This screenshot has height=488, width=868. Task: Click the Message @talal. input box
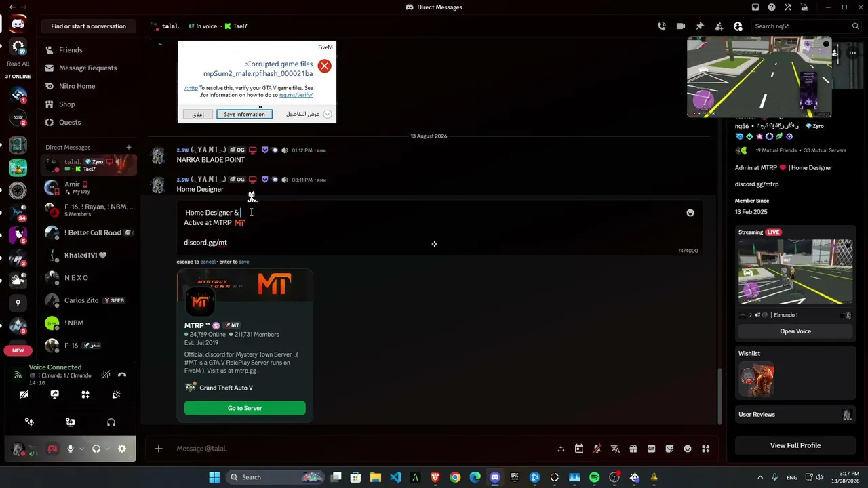[x=363, y=449]
